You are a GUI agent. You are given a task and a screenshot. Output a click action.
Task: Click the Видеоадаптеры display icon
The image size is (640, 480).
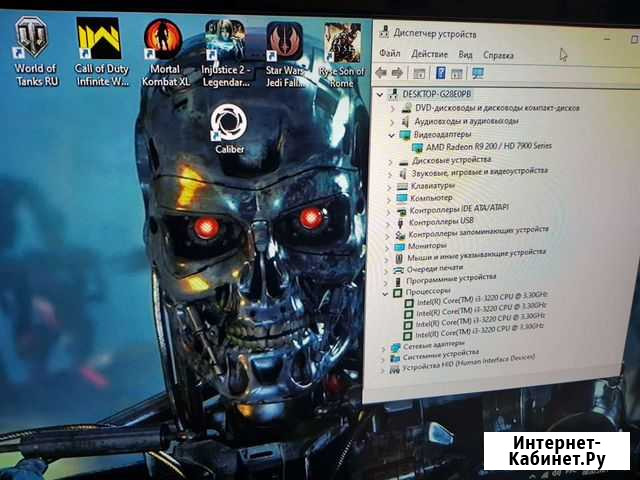click(405, 134)
